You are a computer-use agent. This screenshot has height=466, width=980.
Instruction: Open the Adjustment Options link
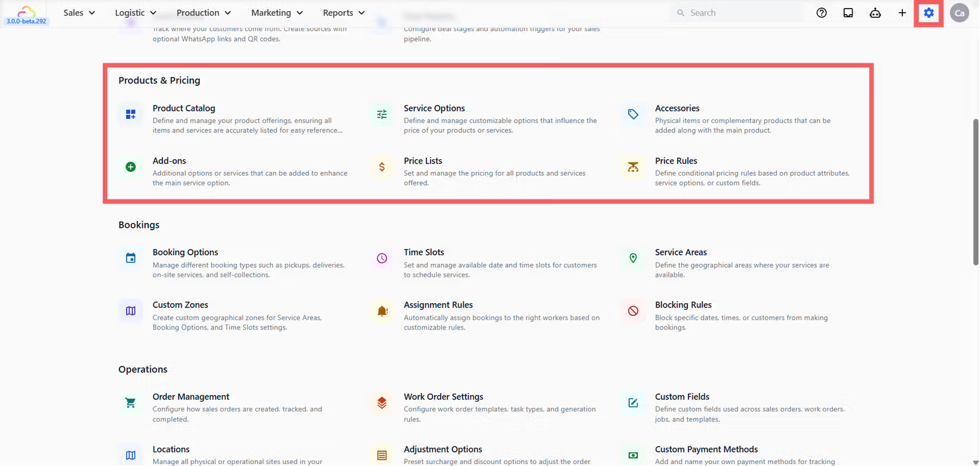[443, 449]
